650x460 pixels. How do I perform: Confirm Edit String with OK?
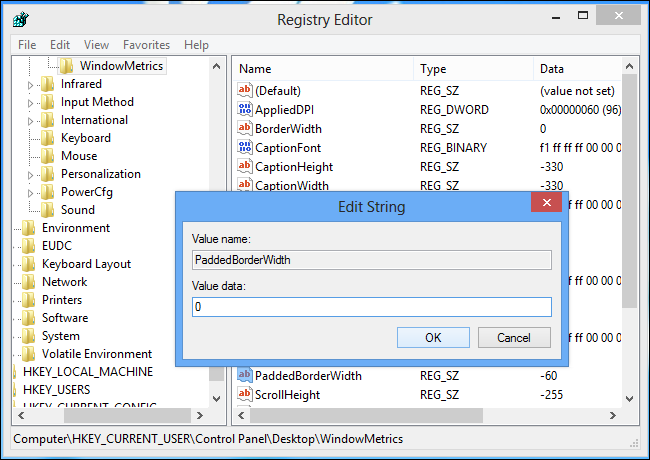433,338
